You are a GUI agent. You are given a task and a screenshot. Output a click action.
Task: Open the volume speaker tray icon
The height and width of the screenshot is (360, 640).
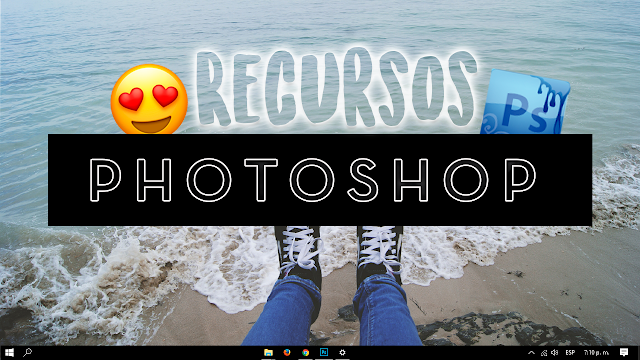click(x=555, y=353)
